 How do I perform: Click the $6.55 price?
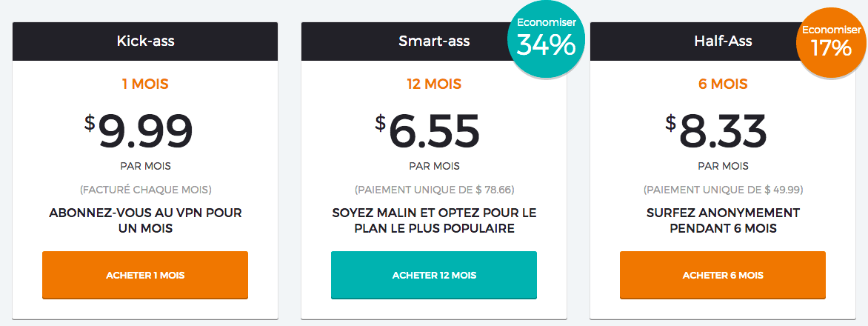(x=427, y=132)
